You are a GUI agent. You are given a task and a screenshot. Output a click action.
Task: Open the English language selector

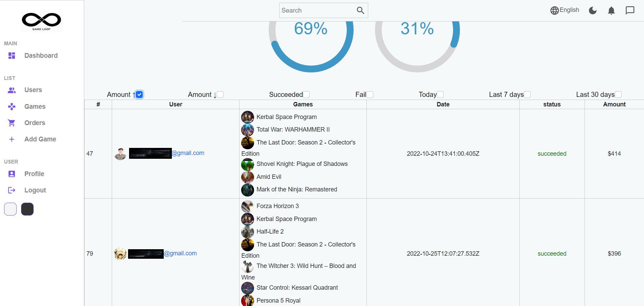tap(565, 10)
